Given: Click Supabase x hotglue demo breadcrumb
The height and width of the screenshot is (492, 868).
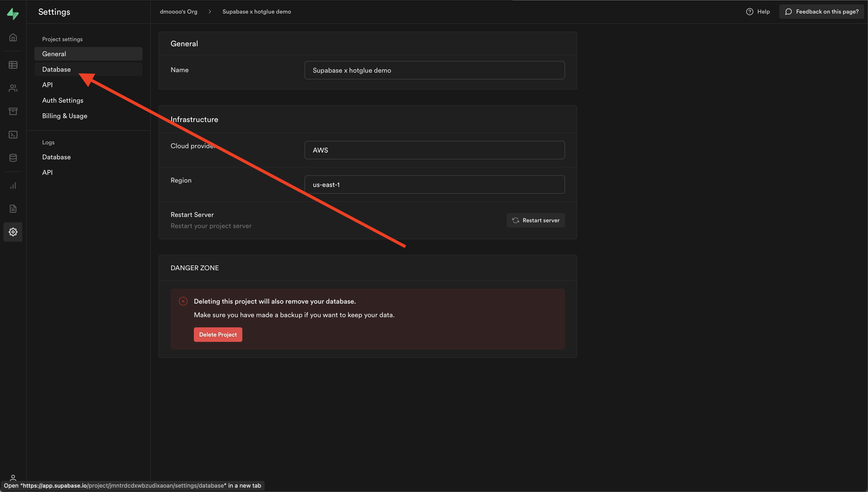Looking at the screenshot, I should 256,11.
